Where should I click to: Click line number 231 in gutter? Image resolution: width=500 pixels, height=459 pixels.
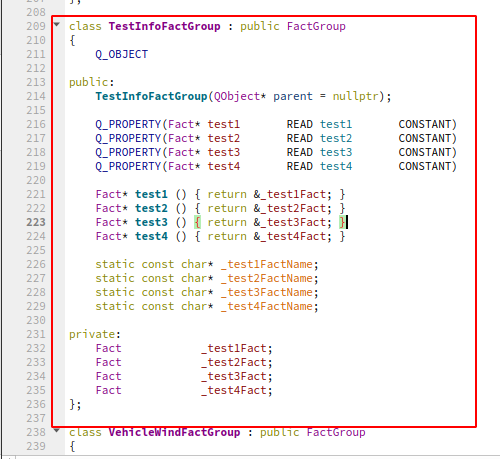[36, 334]
